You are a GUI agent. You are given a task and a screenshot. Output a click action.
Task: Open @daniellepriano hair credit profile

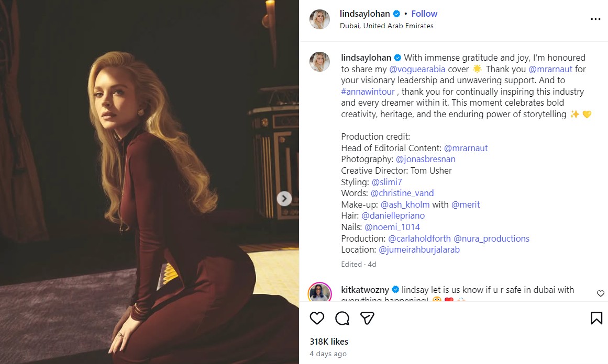coord(393,215)
